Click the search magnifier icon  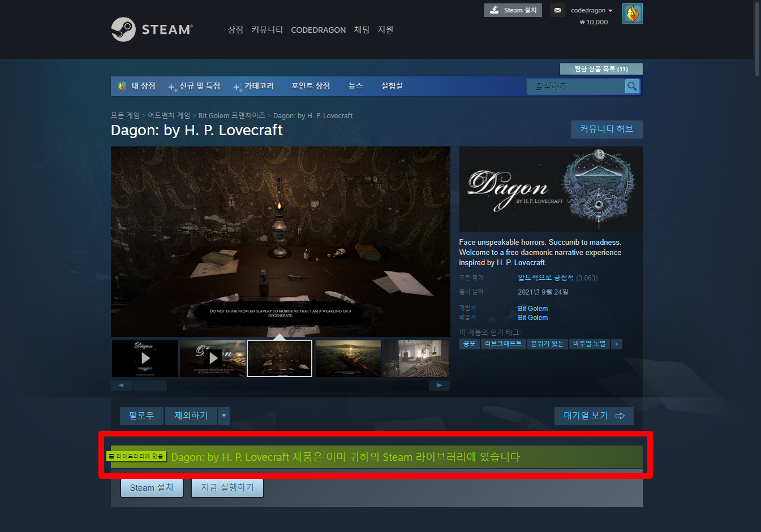point(632,86)
